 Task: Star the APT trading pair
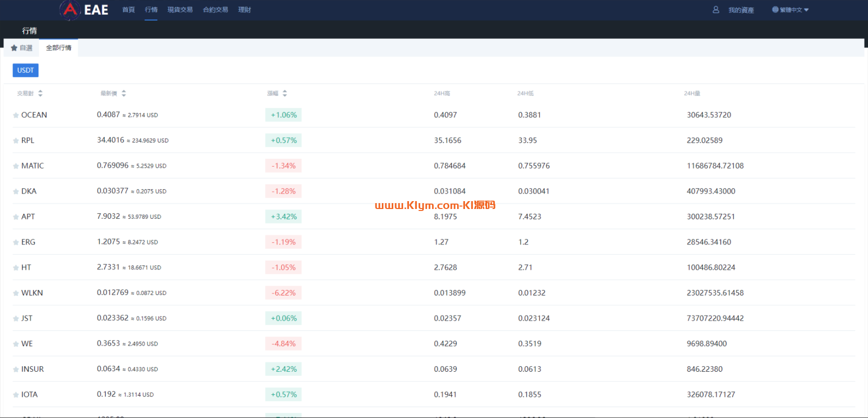tap(16, 217)
